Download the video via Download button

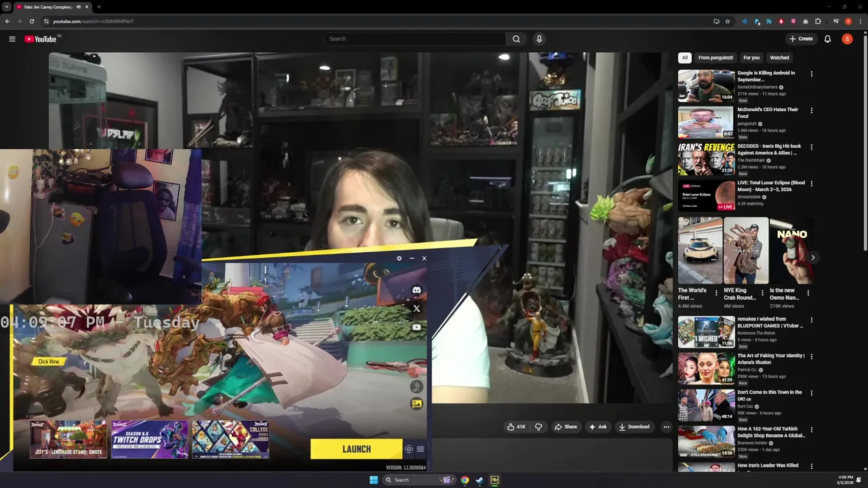coord(634,427)
